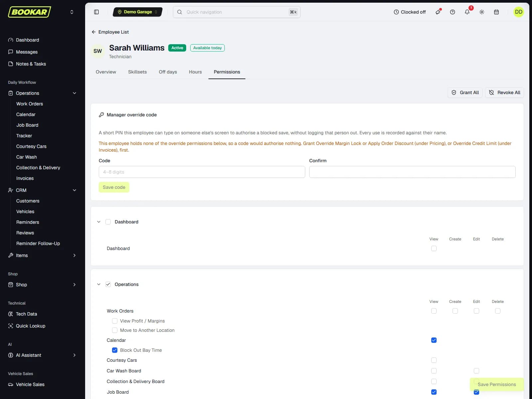Click the search magnifier icon
532x399 pixels.
point(180,12)
